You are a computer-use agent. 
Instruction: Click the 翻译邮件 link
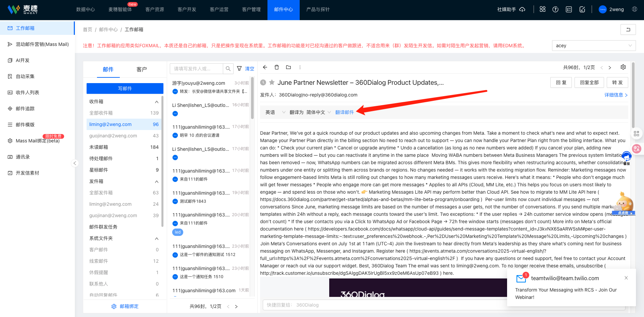click(x=344, y=112)
